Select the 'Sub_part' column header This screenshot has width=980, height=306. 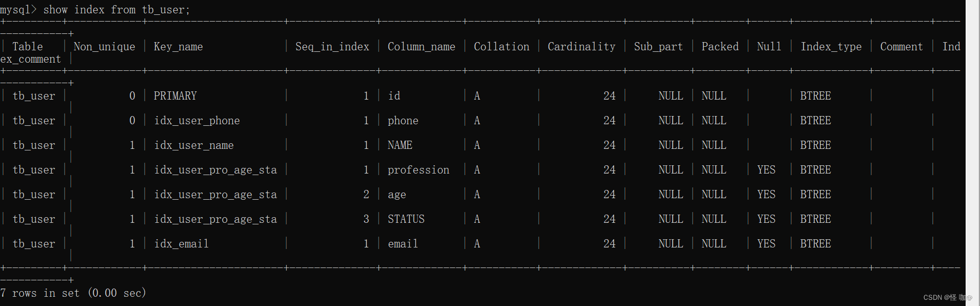pyautogui.click(x=658, y=47)
